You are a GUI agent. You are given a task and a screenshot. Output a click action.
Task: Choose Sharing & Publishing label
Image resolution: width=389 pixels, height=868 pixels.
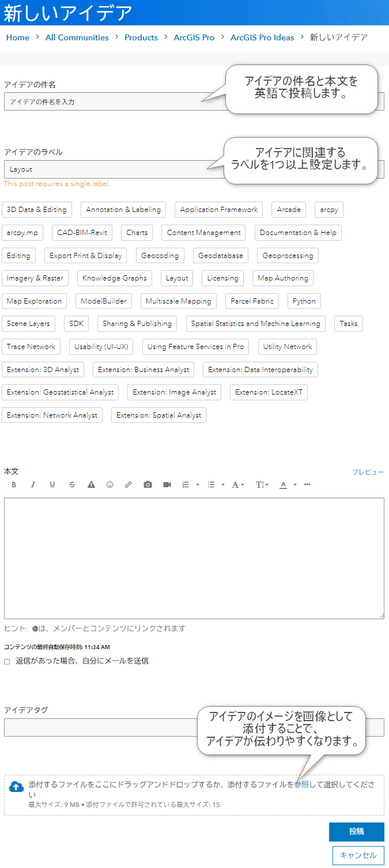[x=137, y=324]
